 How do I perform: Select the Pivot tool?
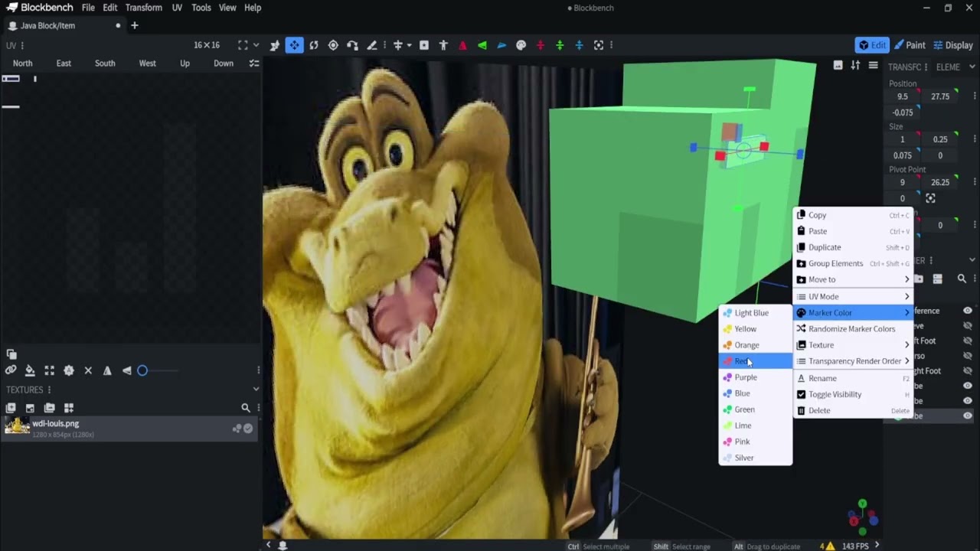(x=333, y=45)
